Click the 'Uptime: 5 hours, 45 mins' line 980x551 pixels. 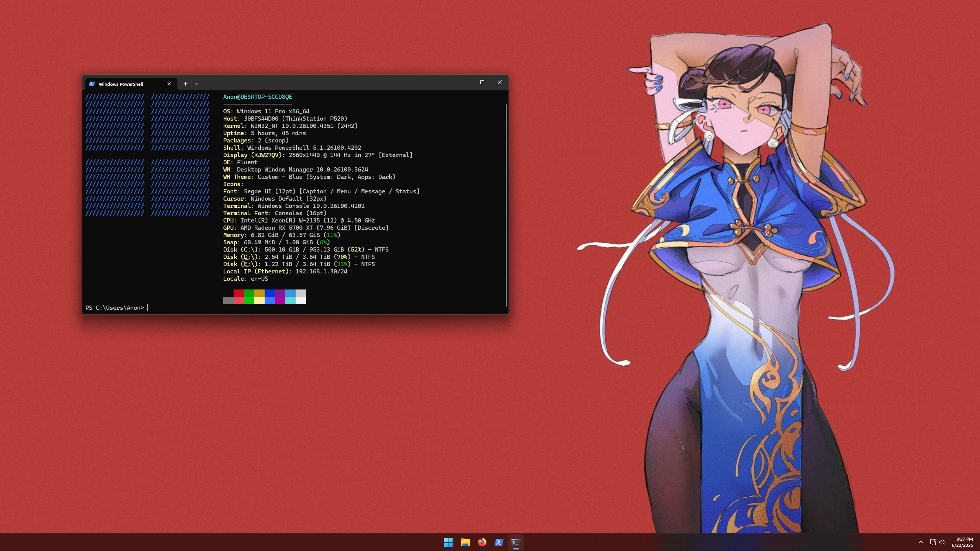click(x=265, y=133)
